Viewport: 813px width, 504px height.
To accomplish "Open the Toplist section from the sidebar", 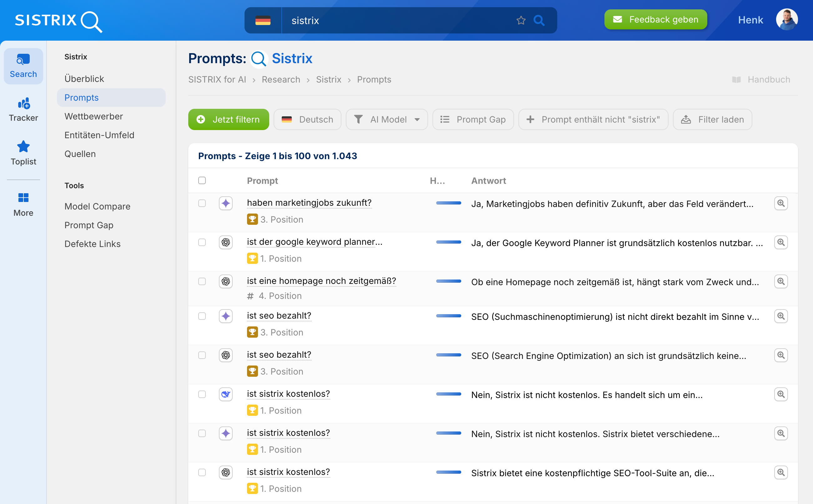I will click(23, 153).
